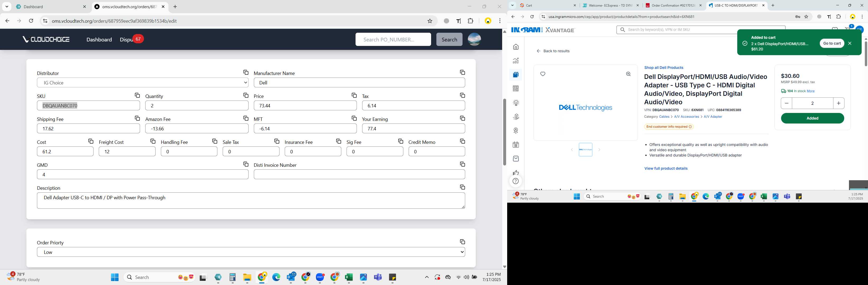Expand the Order Priority Low dropdown
868x285 pixels.
tap(251, 252)
